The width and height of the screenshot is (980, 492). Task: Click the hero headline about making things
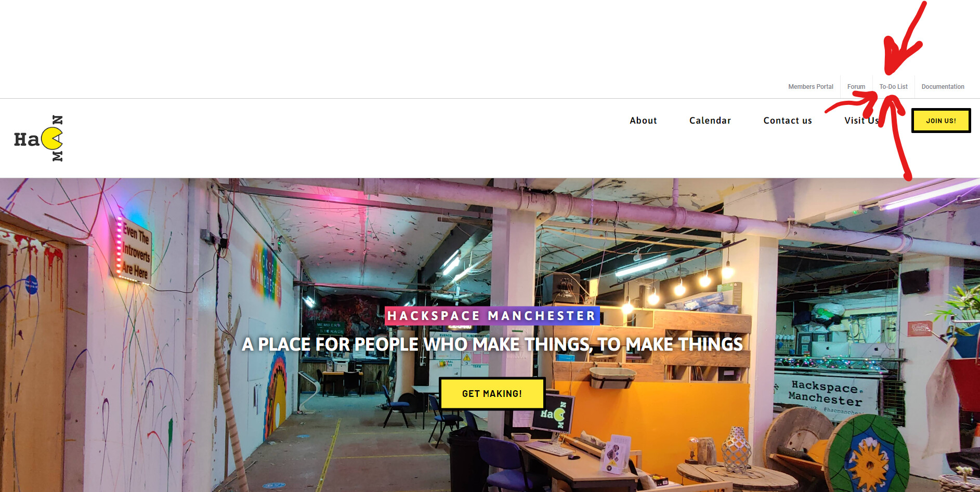[492, 344]
